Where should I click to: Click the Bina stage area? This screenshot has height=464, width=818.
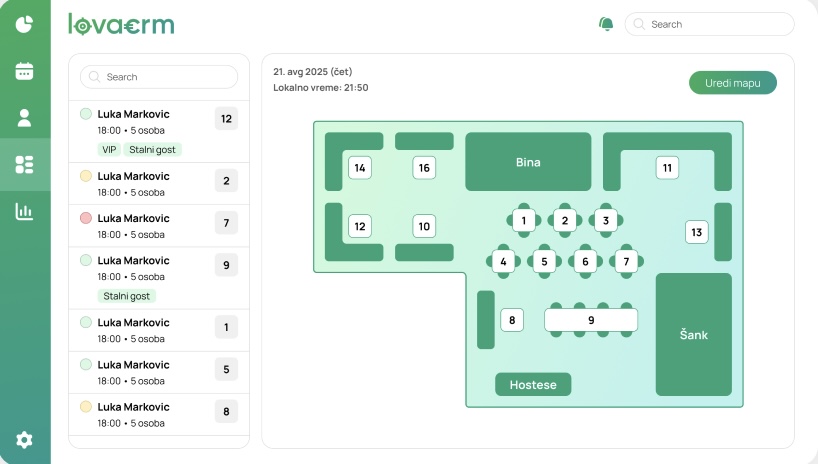pyautogui.click(x=527, y=162)
